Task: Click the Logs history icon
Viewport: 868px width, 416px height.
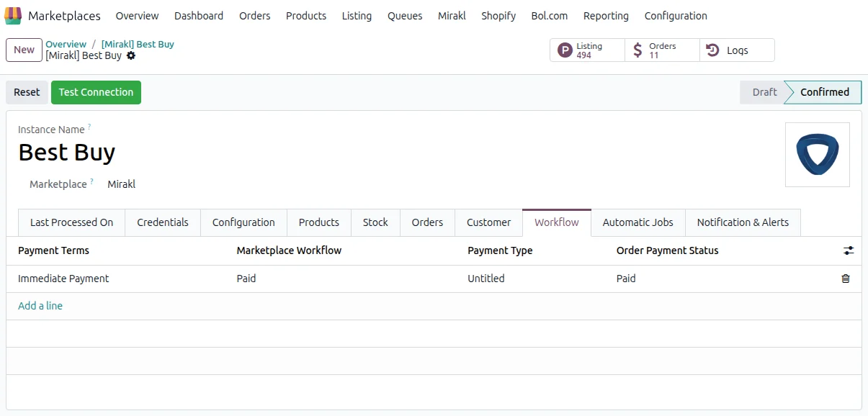Action: coord(712,50)
